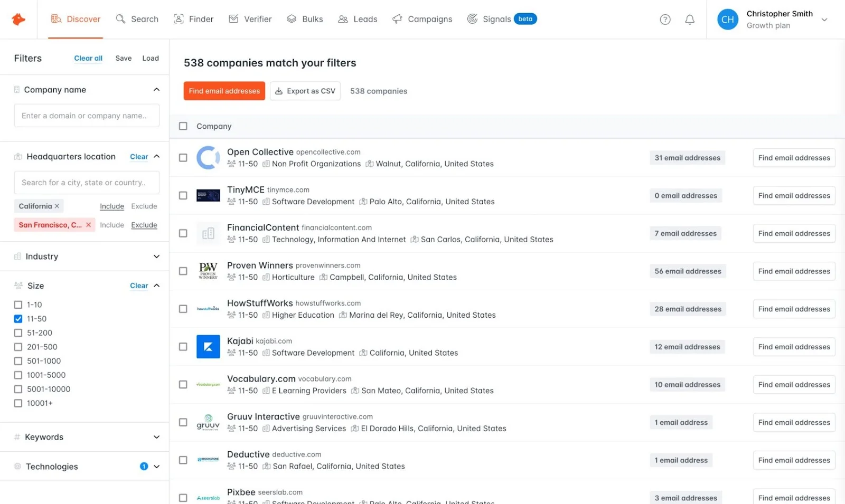This screenshot has height=504, width=845.
Task: Click the city, state or country search field
Action: tap(86, 182)
